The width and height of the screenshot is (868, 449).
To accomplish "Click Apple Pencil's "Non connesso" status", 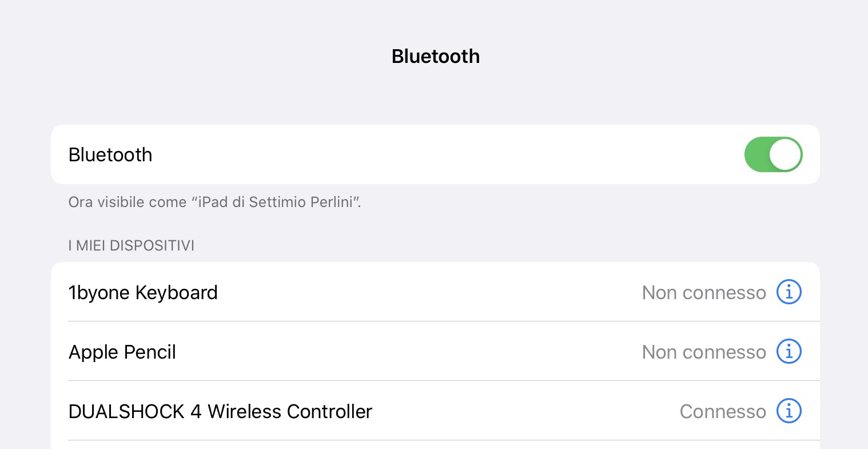I will coord(703,352).
